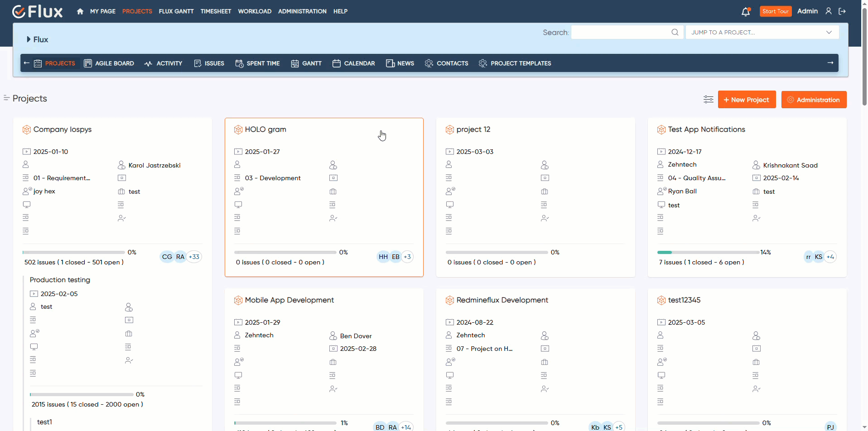Focus the Search input field

(x=627, y=32)
